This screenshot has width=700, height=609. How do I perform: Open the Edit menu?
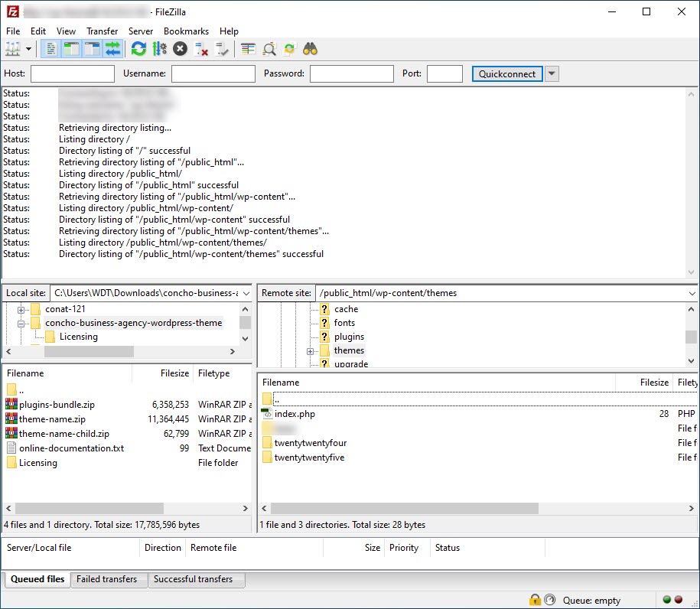(x=38, y=31)
